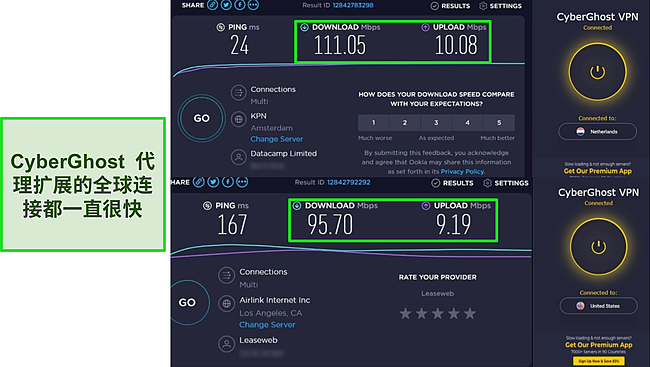Give Leaseweb three stars

pyautogui.click(x=438, y=314)
